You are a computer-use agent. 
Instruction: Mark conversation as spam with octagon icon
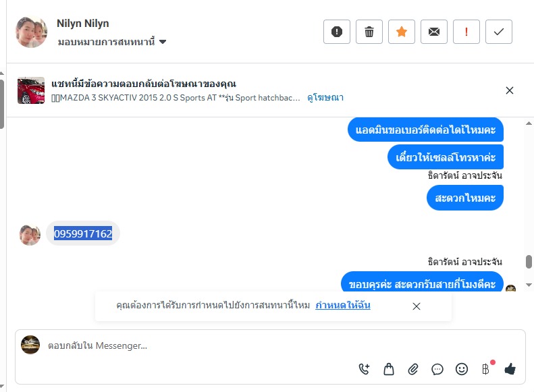(337, 32)
